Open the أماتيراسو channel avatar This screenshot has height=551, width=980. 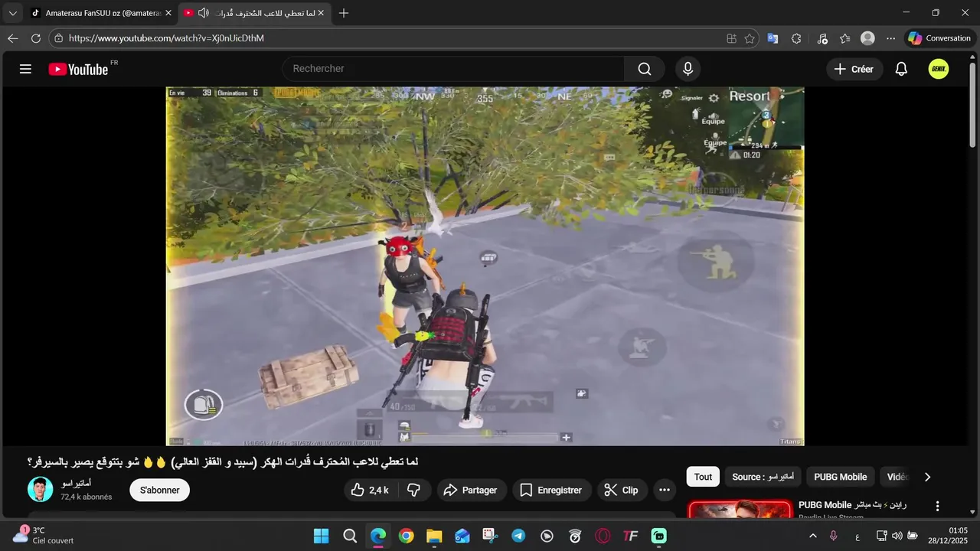click(41, 489)
